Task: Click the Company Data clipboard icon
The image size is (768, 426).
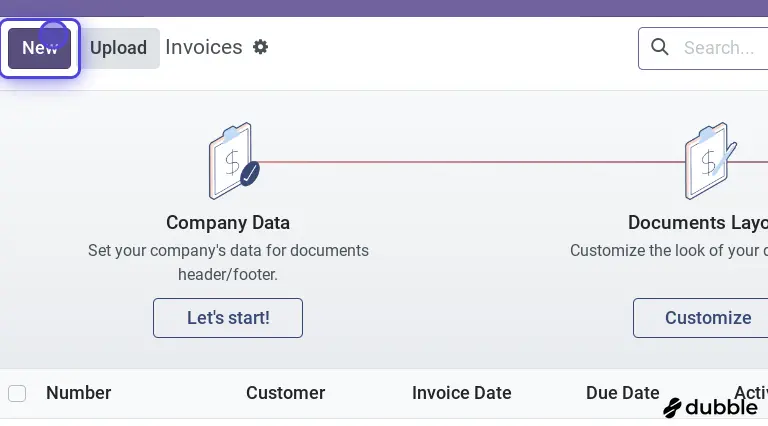Action: (233, 161)
